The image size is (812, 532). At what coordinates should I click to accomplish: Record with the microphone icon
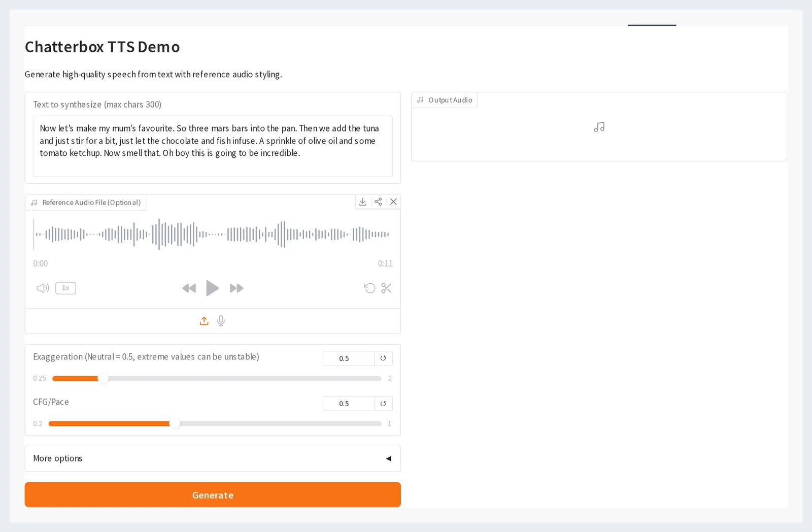[221, 321]
